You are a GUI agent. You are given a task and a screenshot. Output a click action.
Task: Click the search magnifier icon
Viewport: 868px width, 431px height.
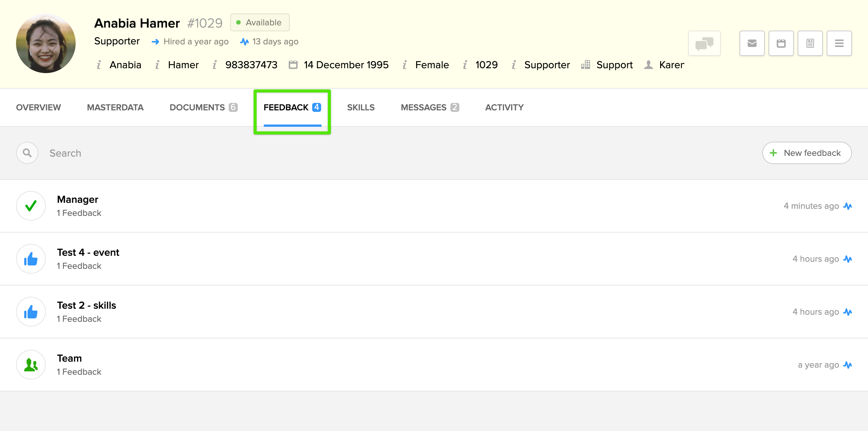[27, 153]
